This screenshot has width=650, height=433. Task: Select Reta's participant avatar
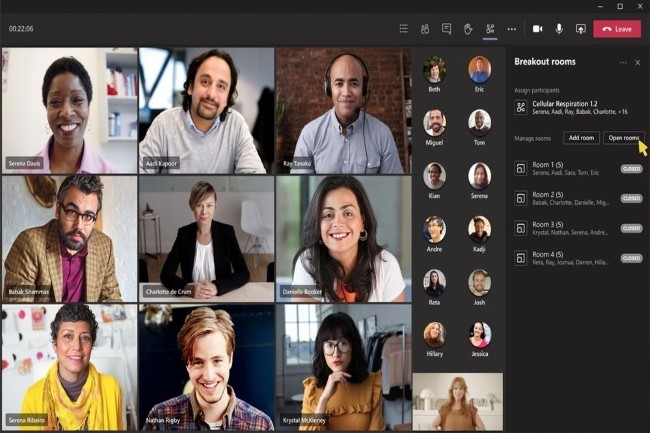click(x=434, y=282)
